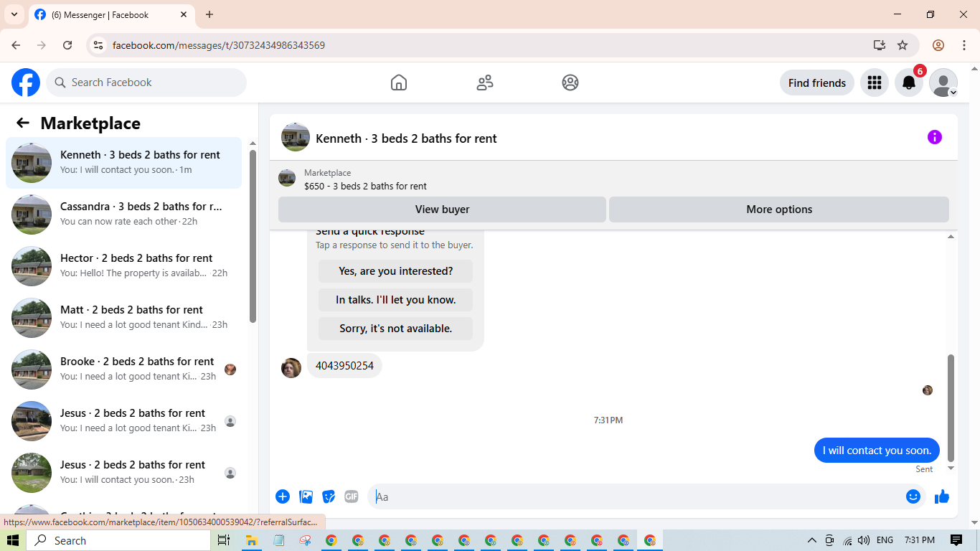Open More options for this listing
Viewport: 980px width, 551px height.
click(x=779, y=209)
